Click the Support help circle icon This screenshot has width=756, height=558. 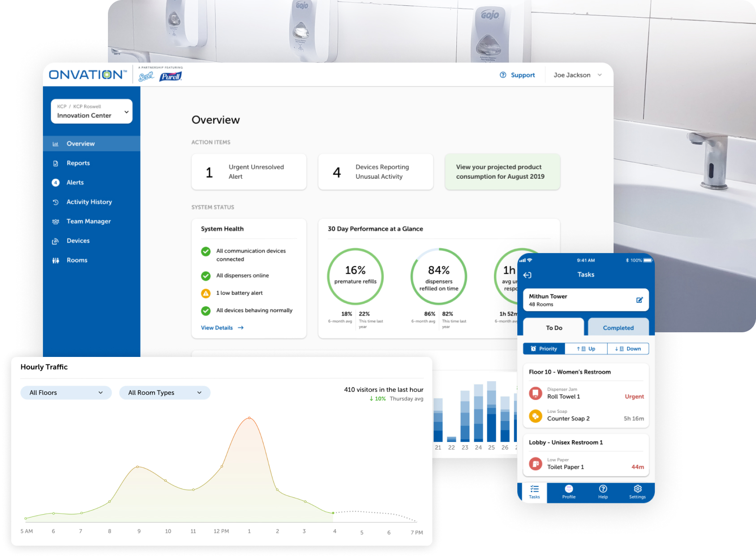click(503, 75)
